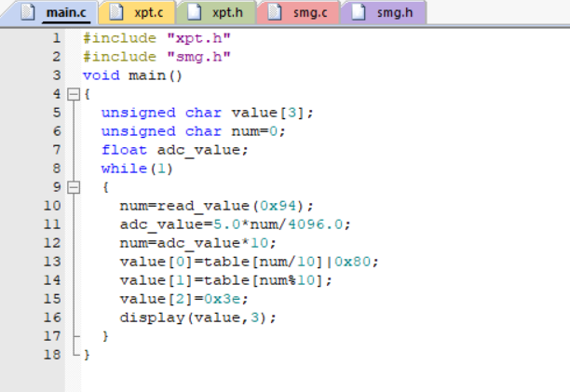Click on "value[3];" declaration
Screen dimensions: 570x392
tap(272, 113)
